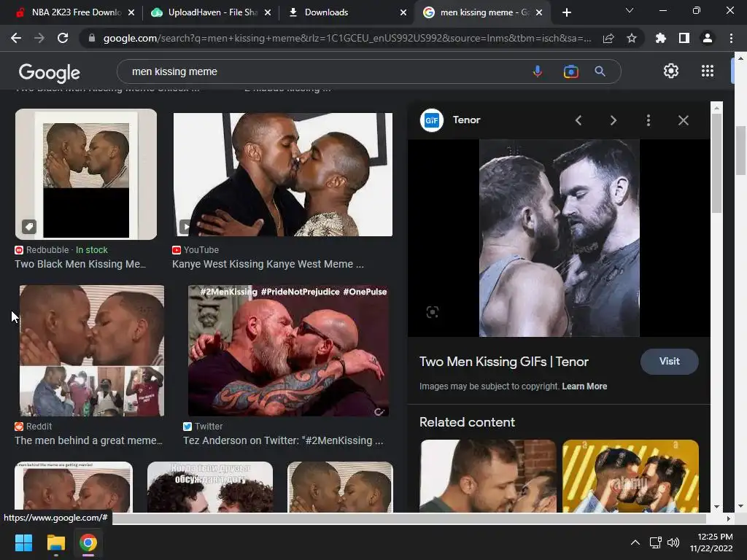Bookmark this page with the star icon
The width and height of the screenshot is (747, 560).
click(632, 38)
